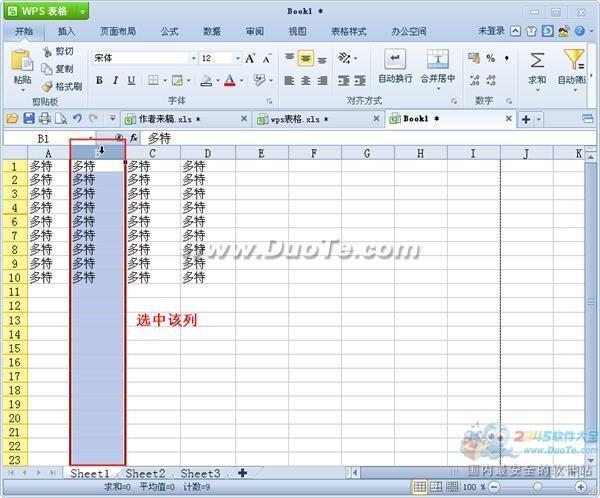Click the currency format icon

[x=474, y=58]
